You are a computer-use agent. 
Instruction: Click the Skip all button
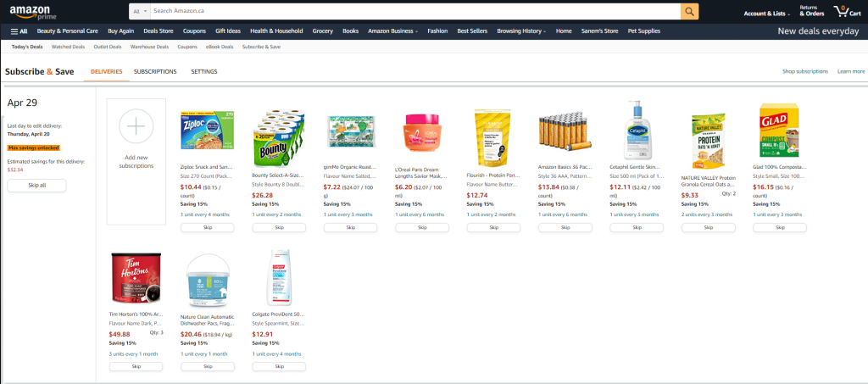[36, 186]
